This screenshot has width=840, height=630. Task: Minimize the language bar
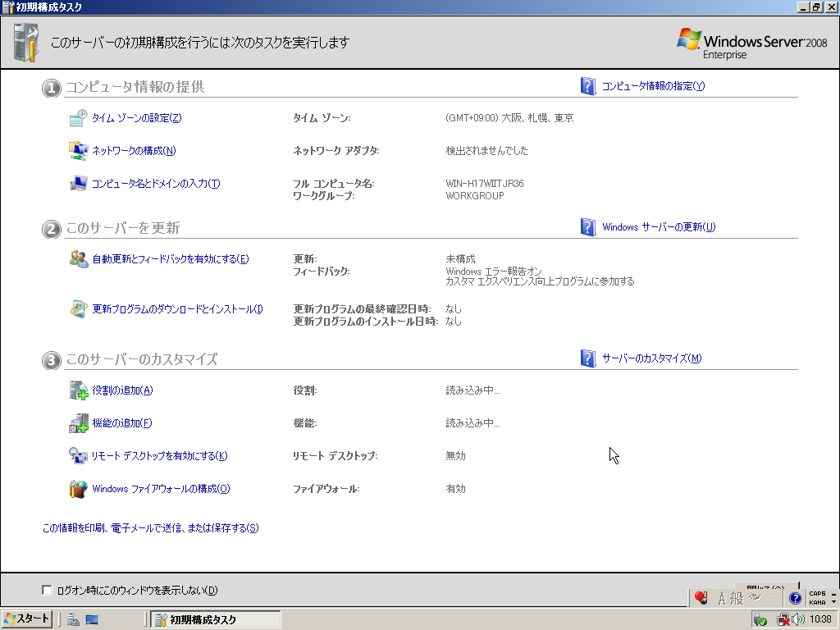coord(833,594)
